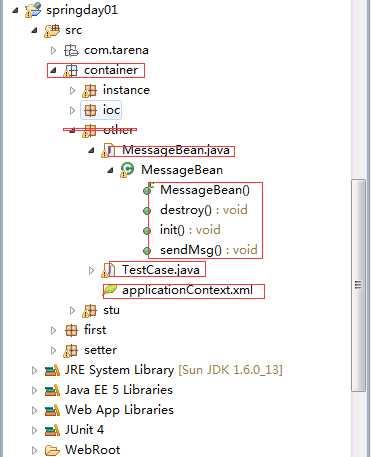Expand the instance package
The image size is (371, 457).
(x=72, y=90)
